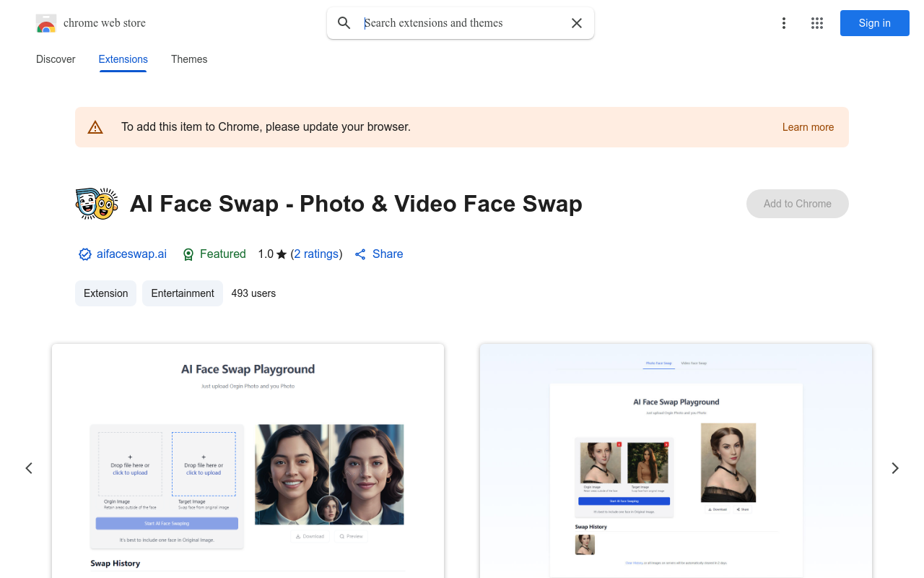Screen dimensions: 924x578
Task: Visit the aifaceswap.ai publisher link
Action: pyautogui.click(x=131, y=254)
